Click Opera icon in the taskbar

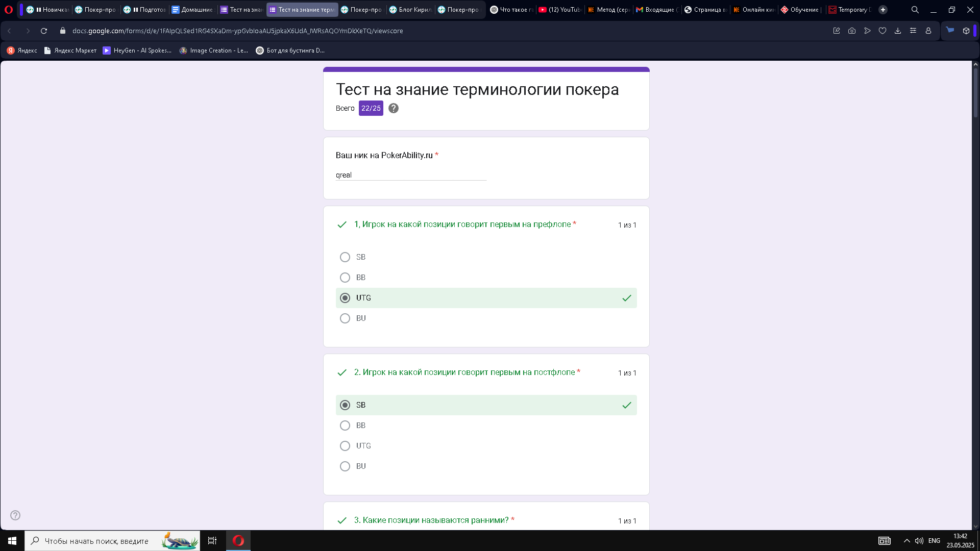[x=238, y=541]
